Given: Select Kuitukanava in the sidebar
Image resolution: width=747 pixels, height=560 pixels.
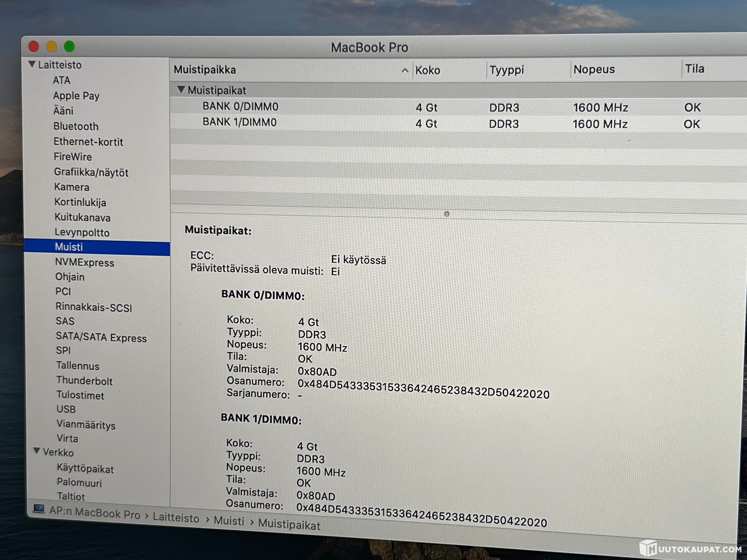Looking at the screenshot, I should pyautogui.click(x=82, y=217).
